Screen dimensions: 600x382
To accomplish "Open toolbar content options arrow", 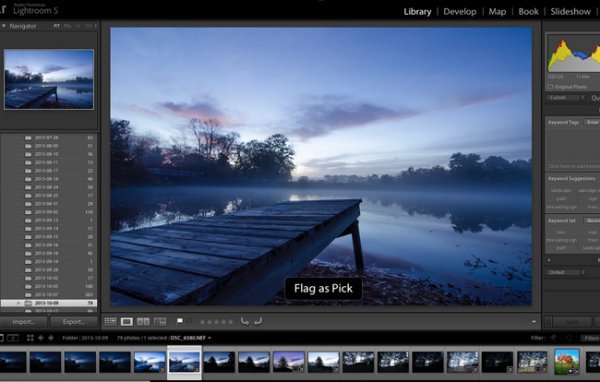I will click(x=534, y=322).
